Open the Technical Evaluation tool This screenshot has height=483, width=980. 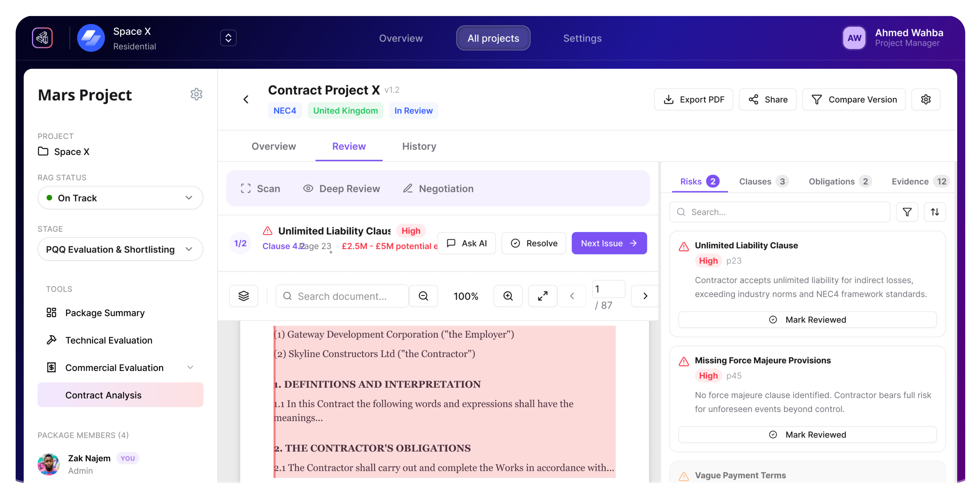[108, 340]
